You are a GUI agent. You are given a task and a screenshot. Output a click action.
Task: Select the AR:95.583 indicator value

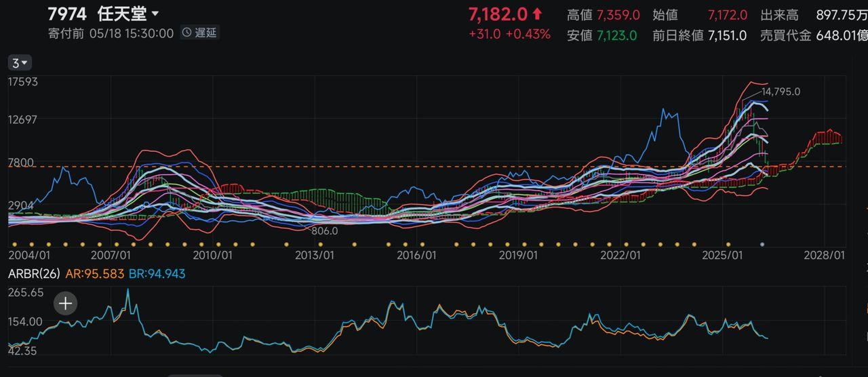94,274
